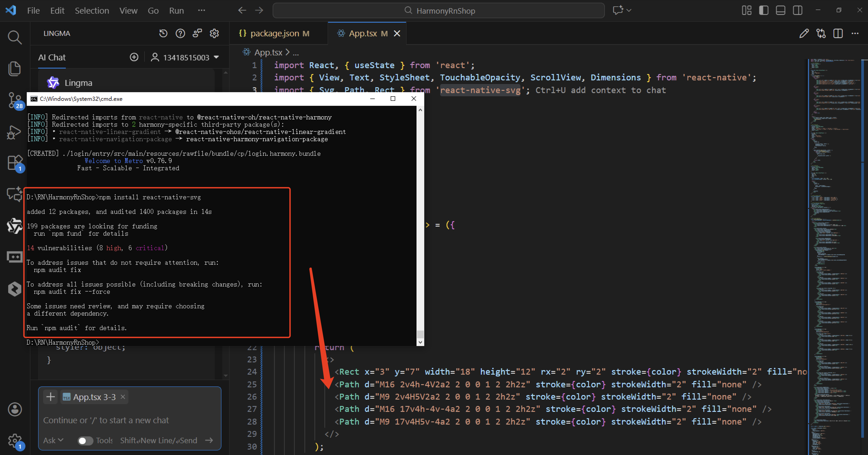The width and height of the screenshot is (868, 455).
Task: Toggle the Tools switch in chat input
Action: (x=85, y=440)
